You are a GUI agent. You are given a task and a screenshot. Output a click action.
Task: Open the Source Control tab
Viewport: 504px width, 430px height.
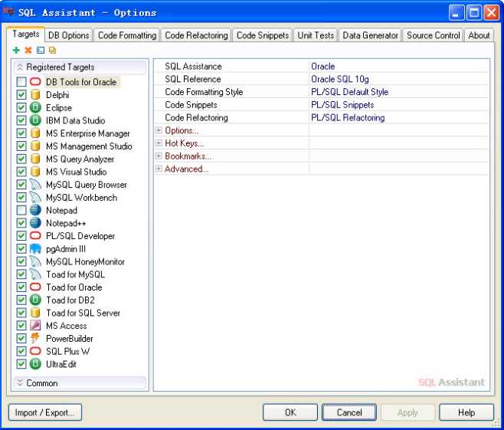(x=434, y=35)
